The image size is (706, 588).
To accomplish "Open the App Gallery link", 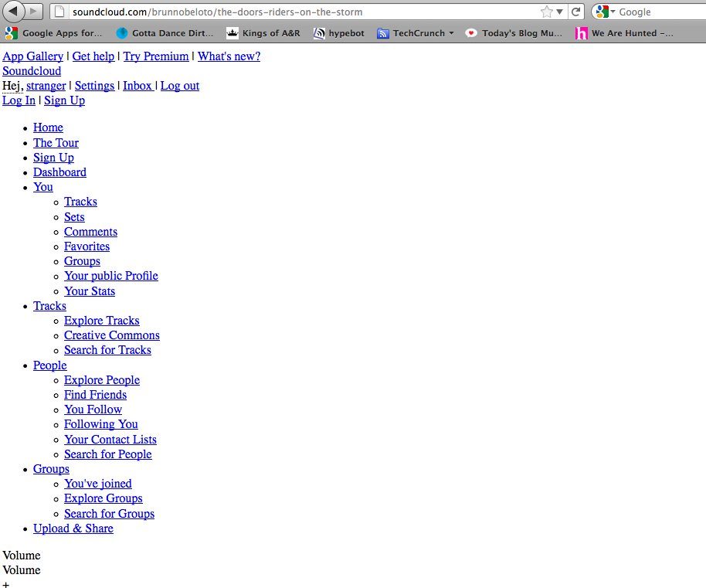I will coord(33,56).
